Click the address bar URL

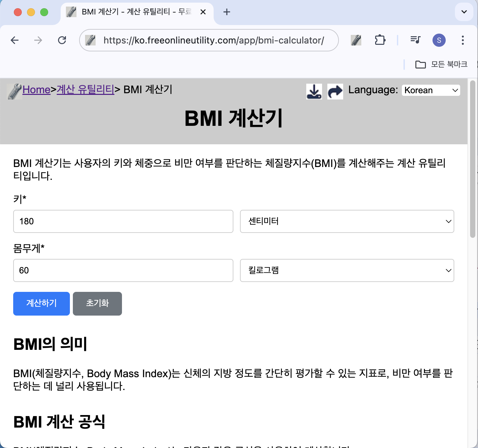[x=214, y=40]
